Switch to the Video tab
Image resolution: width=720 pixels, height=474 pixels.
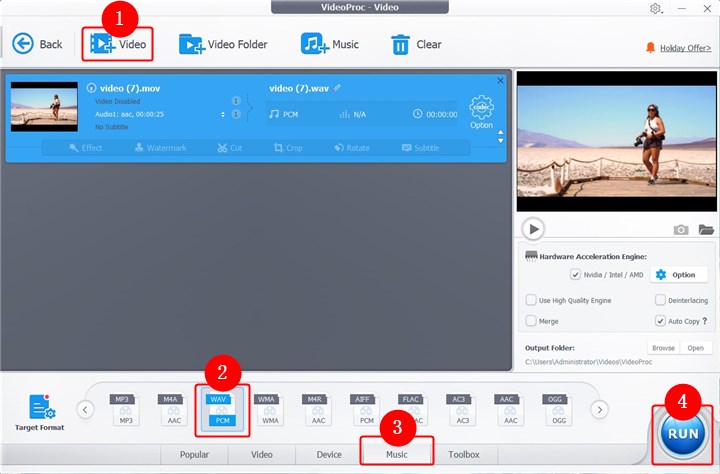pos(262,454)
